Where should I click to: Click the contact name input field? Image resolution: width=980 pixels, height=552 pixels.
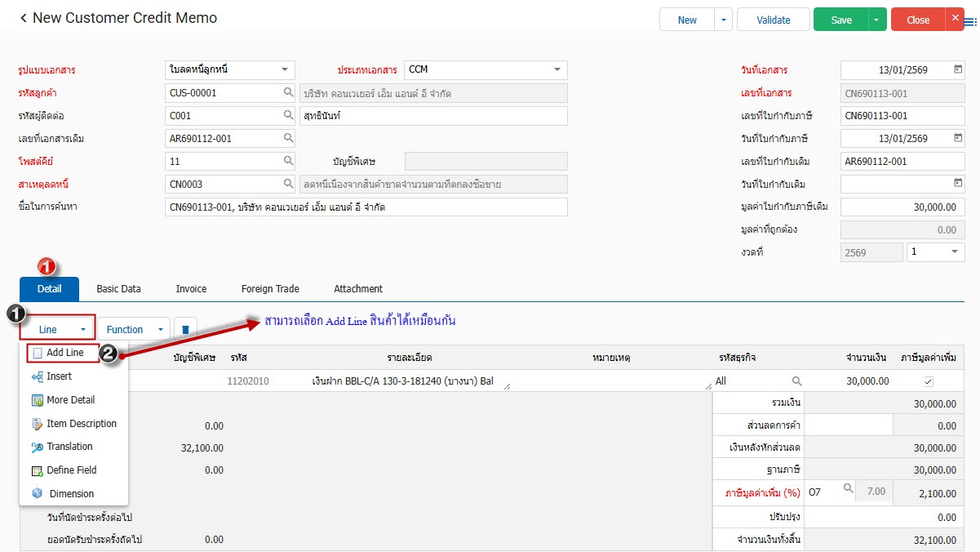(432, 116)
